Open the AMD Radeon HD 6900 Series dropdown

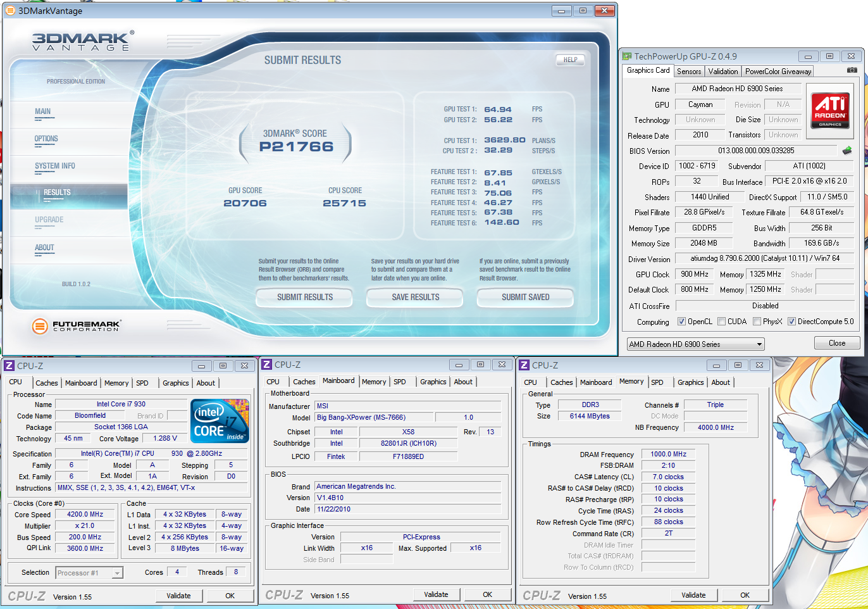tap(695, 344)
